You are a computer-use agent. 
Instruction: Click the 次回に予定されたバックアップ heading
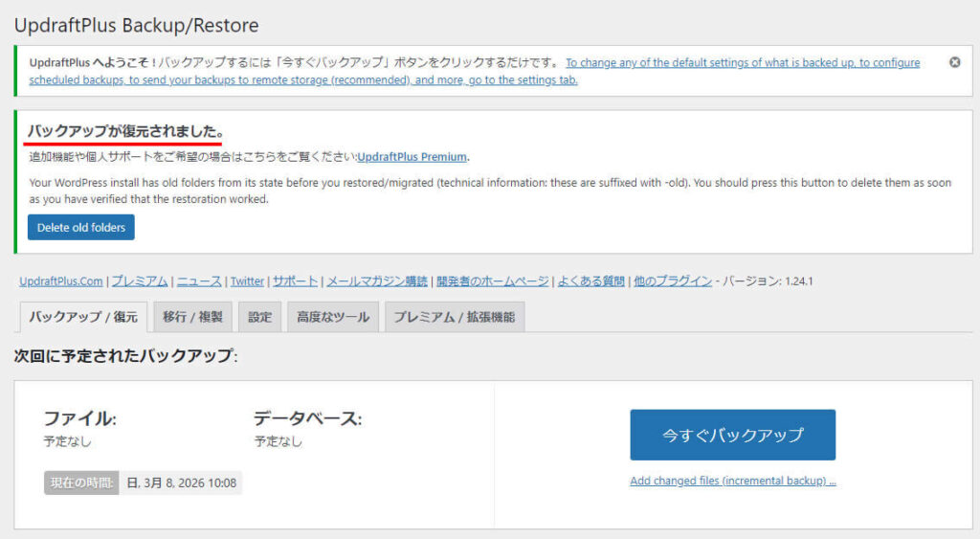tap(125, 356)
